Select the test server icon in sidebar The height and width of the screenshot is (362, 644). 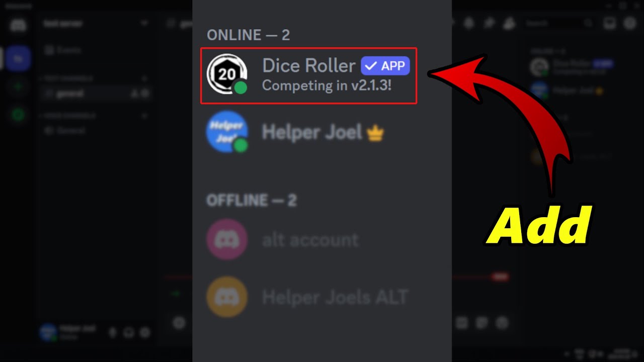(x=18, y=58)
